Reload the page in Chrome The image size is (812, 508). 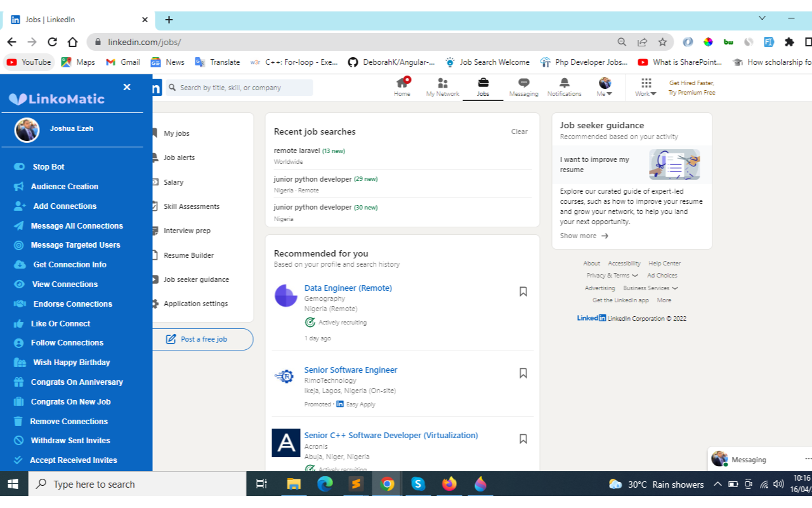[x=52, y=42]
